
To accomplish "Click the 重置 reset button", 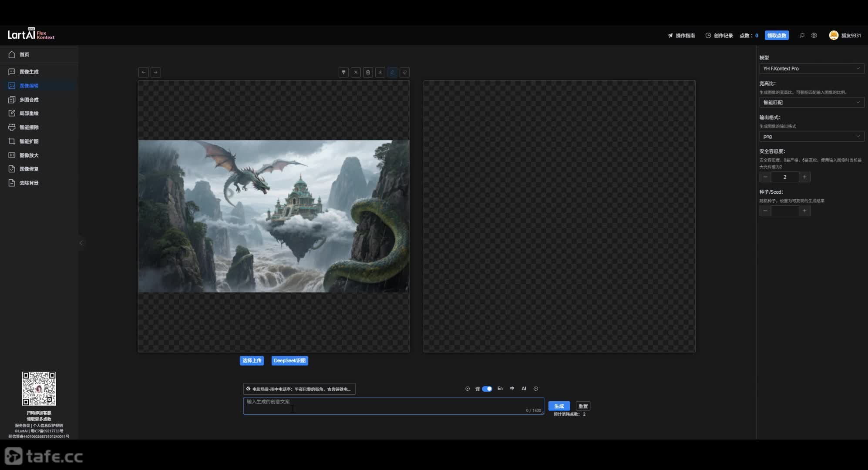I will point(583,406).
